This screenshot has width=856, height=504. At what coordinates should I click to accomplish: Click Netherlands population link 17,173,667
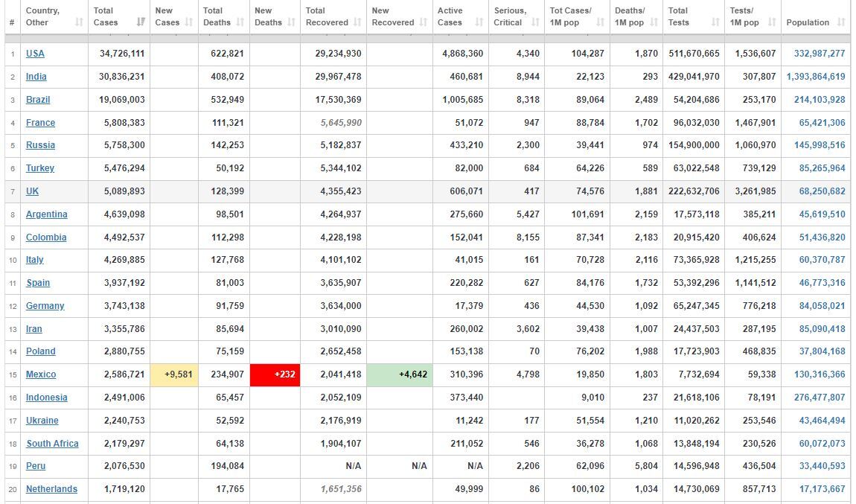tap(823, 488)
